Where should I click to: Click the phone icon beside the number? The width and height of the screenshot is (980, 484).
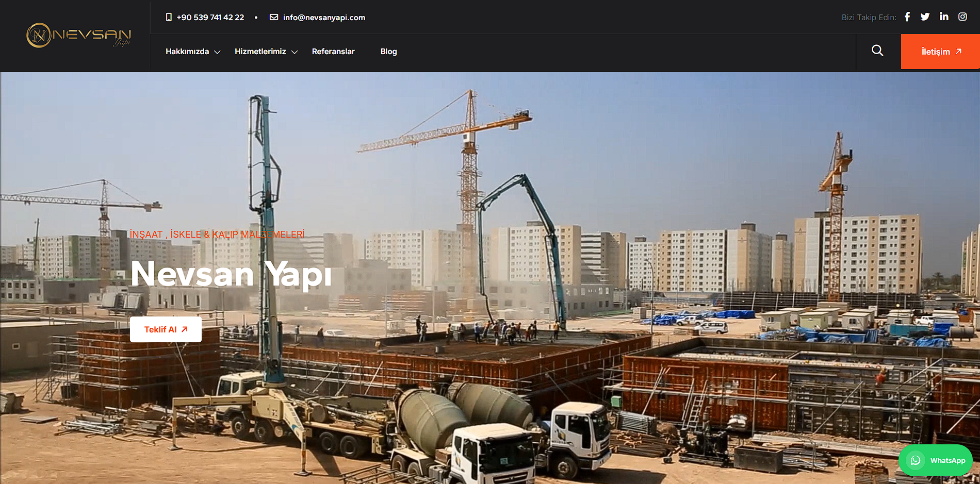pos(169,18)
